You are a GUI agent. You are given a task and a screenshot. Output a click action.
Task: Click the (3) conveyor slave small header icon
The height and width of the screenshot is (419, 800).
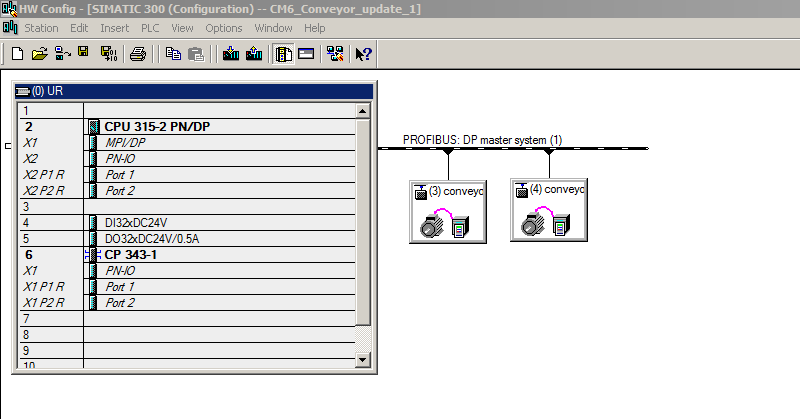pyautogui.click(x=420, y=192)
